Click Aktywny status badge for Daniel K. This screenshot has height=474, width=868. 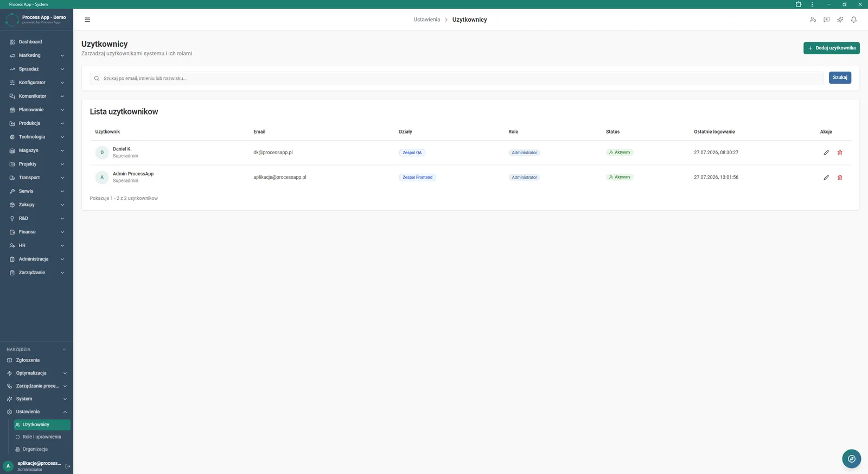pyautogui.click(x=620, y=153)
